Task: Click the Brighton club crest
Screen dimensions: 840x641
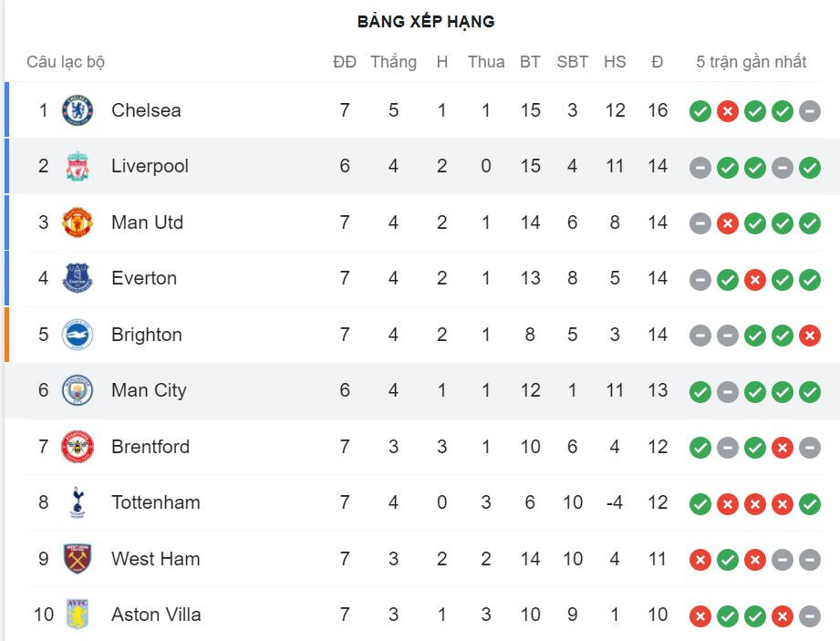Action: coord(77,335)
